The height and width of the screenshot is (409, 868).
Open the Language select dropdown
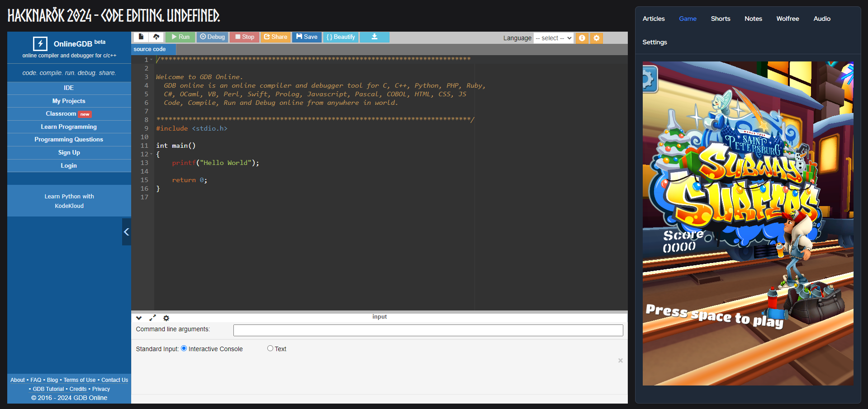[x=554, y=38]
